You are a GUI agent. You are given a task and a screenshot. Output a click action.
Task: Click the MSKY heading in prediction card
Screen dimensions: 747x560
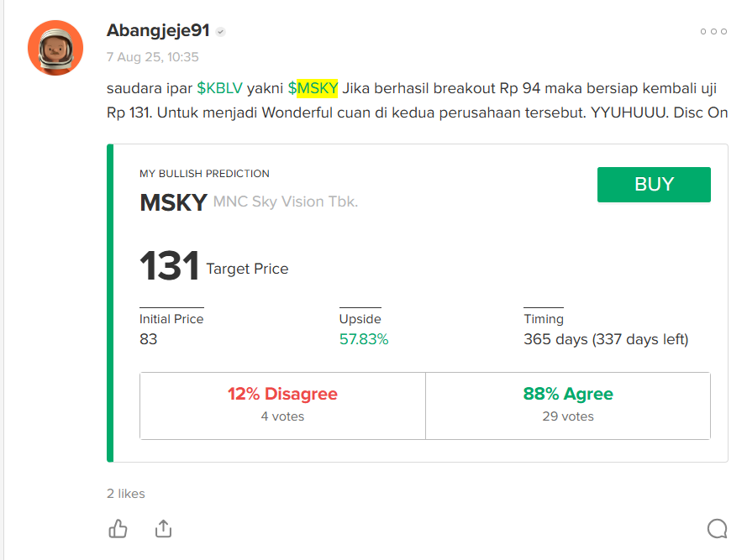coord(173,202)
